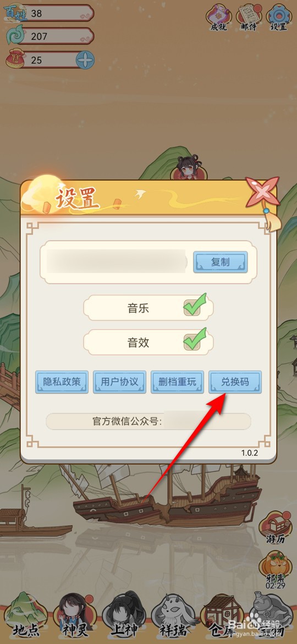Switch to the 上神 deity tab
Viewport: 297px width, 644px height.
(124, 615)
